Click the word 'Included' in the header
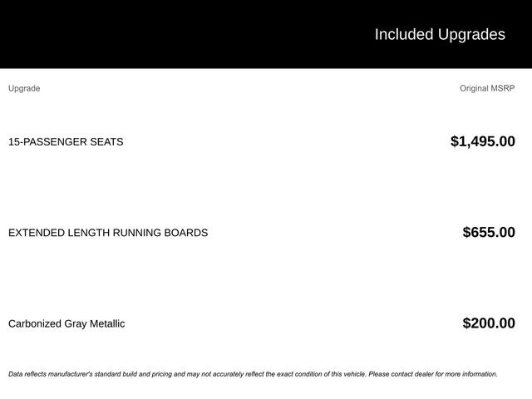This screenshot has width=532, height=399. (403, 34)
